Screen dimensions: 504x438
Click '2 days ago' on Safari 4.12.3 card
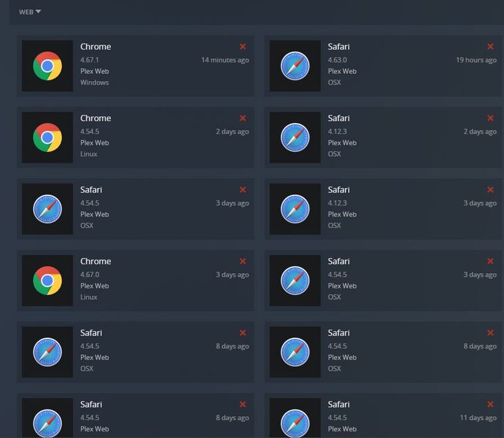pyautogui.click(x=480, y=132)
